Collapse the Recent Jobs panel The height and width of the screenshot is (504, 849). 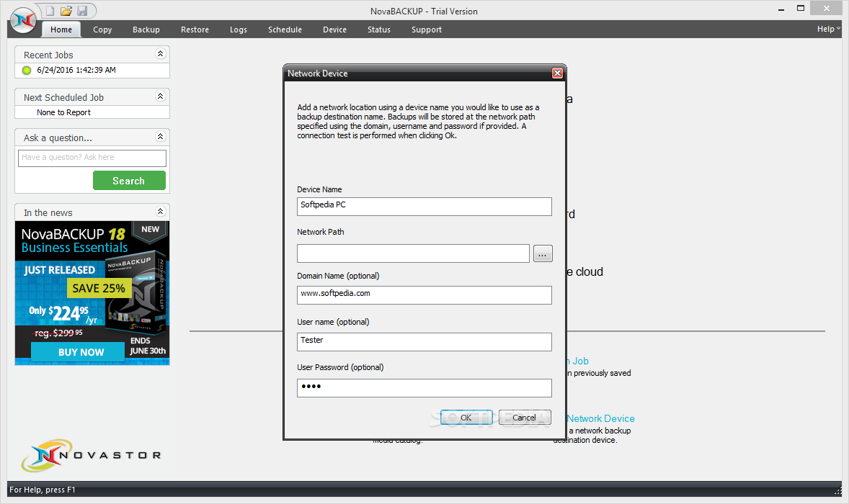click(160, 53)
